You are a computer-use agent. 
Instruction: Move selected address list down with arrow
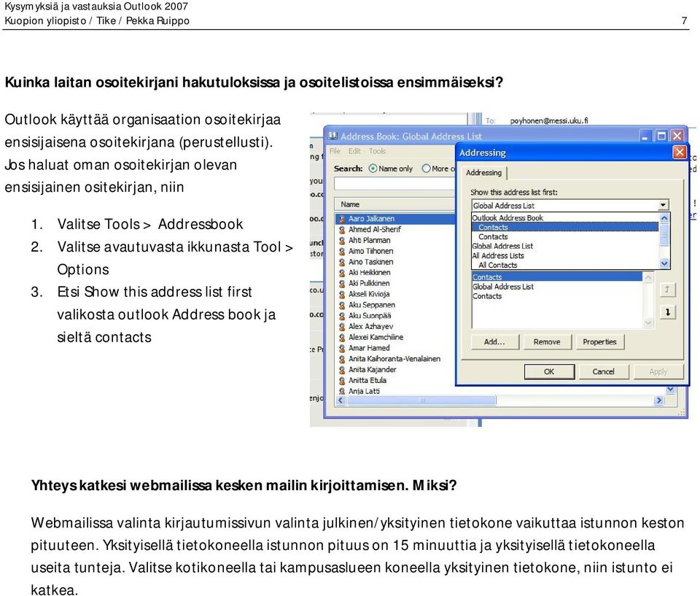pos(667,311)
